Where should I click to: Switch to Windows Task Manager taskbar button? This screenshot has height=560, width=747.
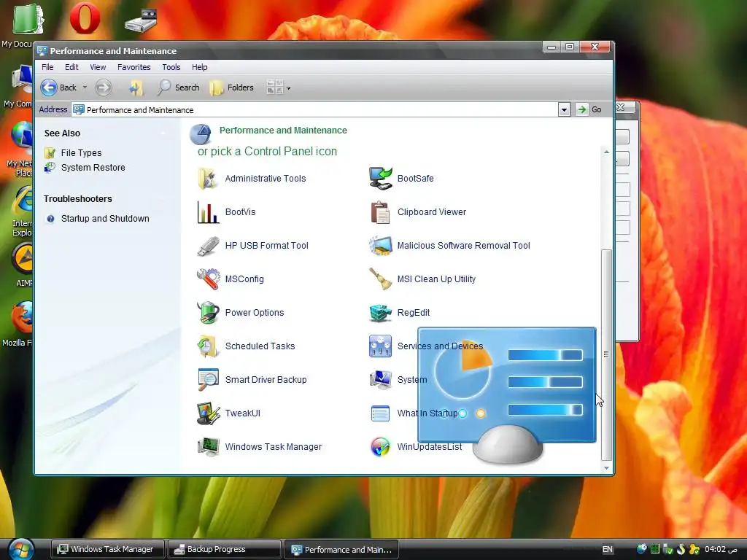click(x=108, y=549)
